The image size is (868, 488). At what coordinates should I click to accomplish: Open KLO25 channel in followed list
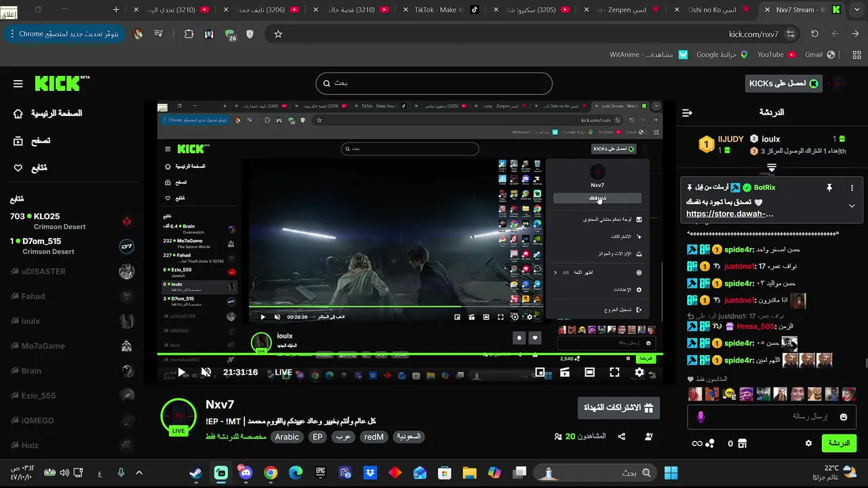pos(72,221)
